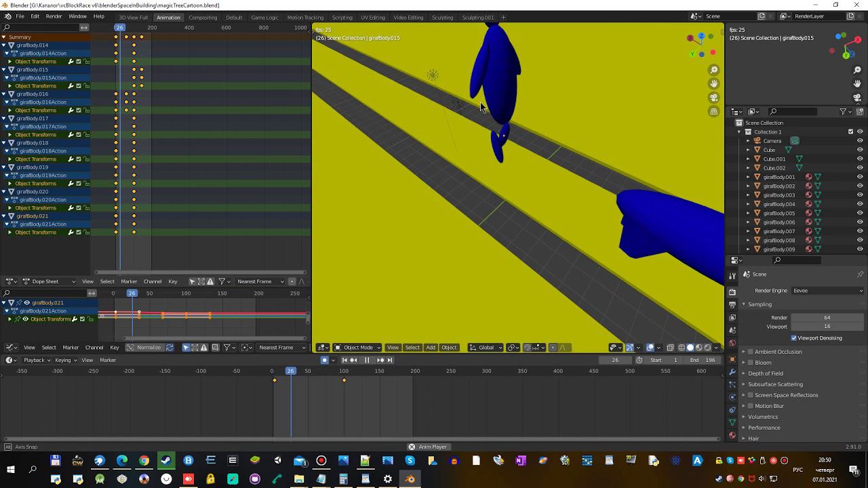Screen dimensions: 868x488
Task: Open the Nearest Frame dropdown in dope sheet
Action: (259, 281)
